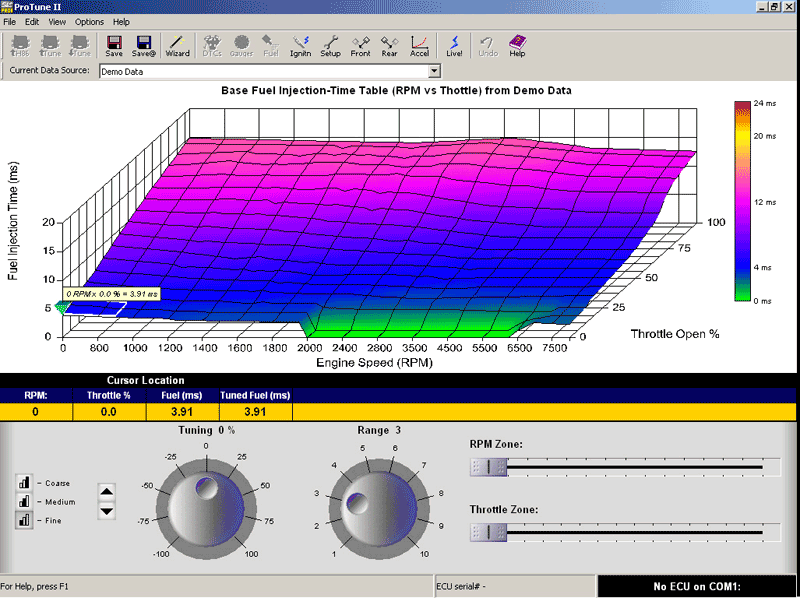Click the Save toolbar icon
This screenshot has height=598, width=800.
[114, 46]
